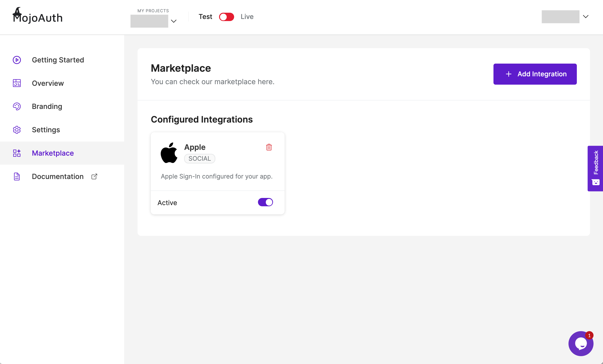Image resolution: width=603 pixels, height=364 pixels.
Task: Disable the Apple integration Active toggle
Action: [x=265, y=202]
